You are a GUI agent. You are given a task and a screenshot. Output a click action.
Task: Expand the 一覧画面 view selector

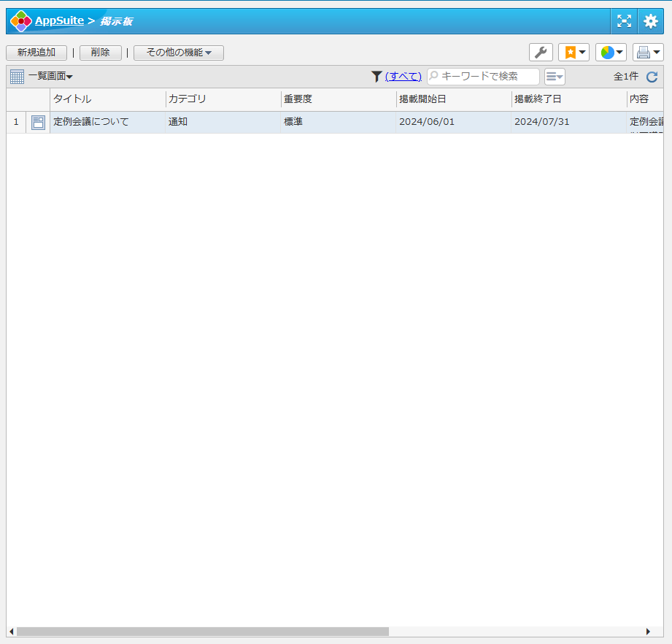click(x=50, y=77)
